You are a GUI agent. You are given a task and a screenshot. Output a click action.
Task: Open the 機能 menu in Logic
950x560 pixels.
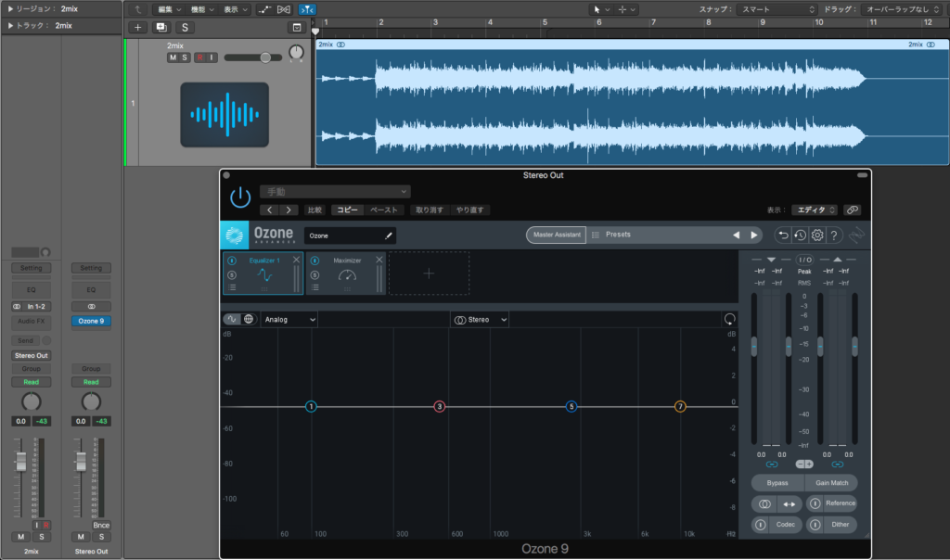pos(202,9)
